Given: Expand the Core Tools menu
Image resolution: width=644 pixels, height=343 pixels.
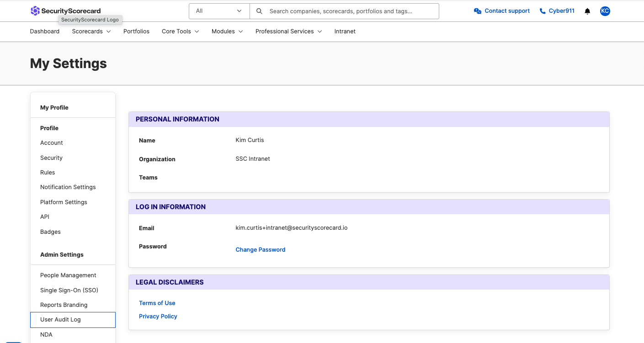Looking at the screenshot, I should click(x=181, y=32).
